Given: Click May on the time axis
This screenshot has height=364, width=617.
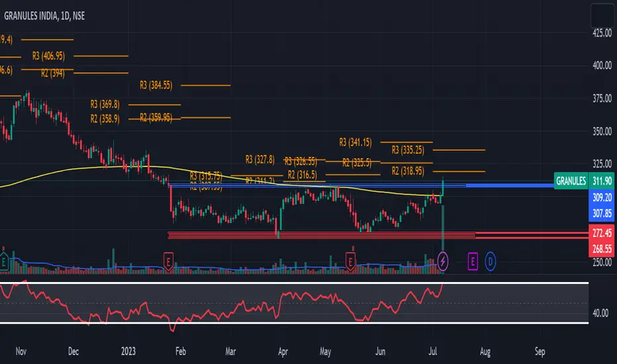Looking at the screenshot, I should 326,351.
